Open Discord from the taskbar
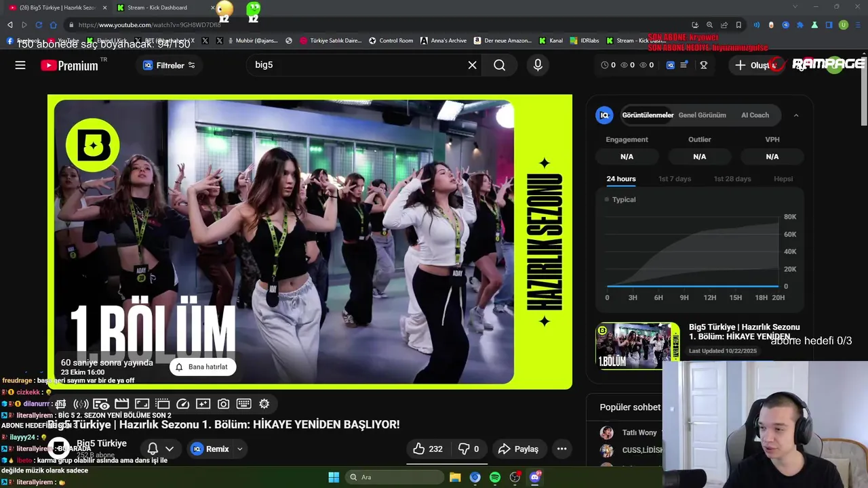The width and height of the screenshot is (868, 488). click(535, 477)
